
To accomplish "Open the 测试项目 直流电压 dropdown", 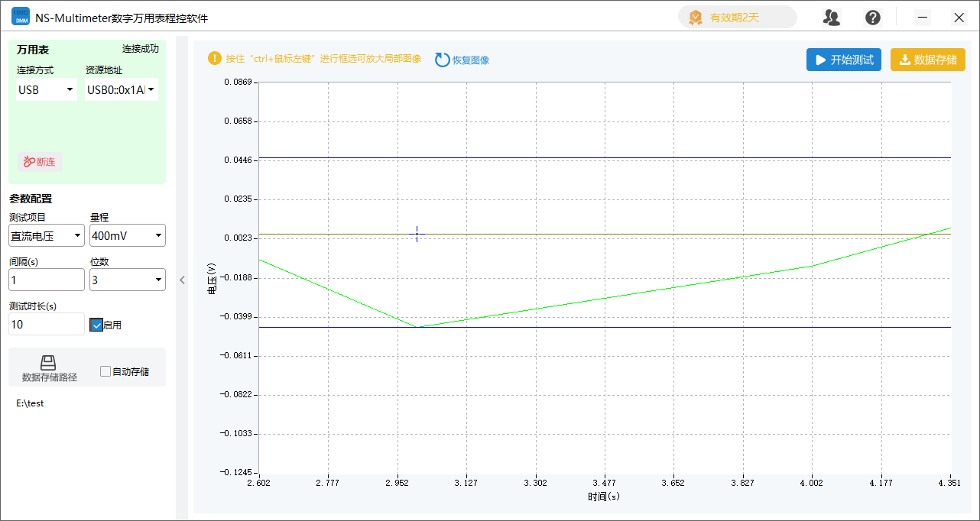I will coord(46,236).
